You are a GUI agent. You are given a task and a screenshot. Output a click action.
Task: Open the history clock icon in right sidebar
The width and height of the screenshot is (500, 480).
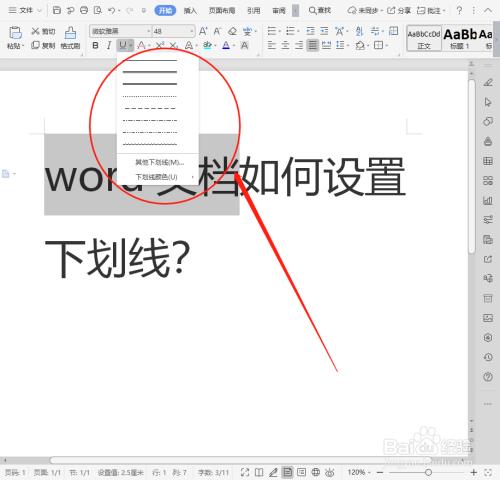point(488,357)
